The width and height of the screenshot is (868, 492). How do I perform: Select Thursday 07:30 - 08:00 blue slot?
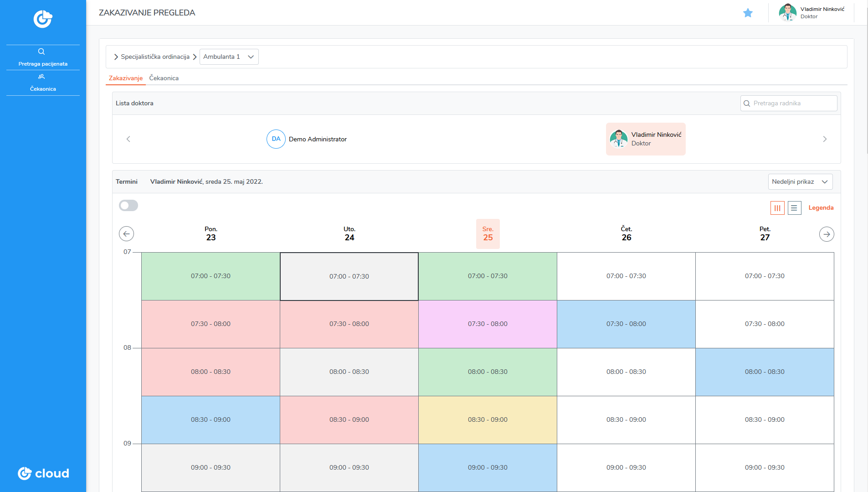pos(626,324)
